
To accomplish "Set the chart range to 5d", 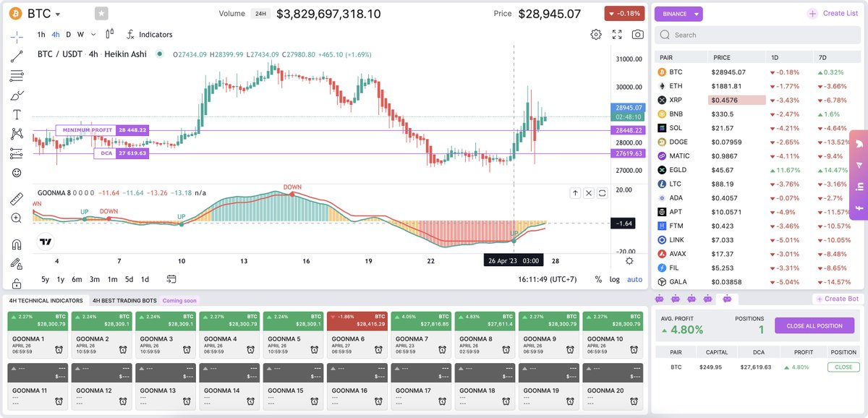I will [x=129, y=279].
